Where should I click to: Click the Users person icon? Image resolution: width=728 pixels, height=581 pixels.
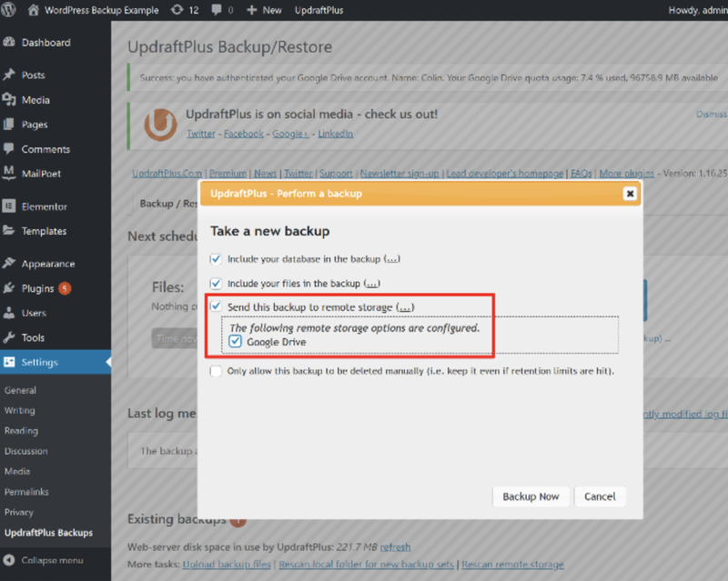tap(9, 313)
